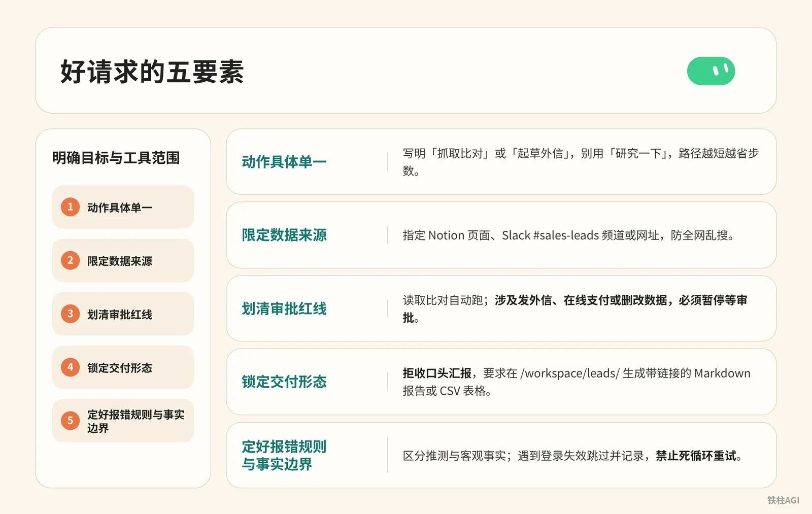Select sidebar item 锁定交付形态
This screenshot has width=812, height=514.
pos(123,367)
